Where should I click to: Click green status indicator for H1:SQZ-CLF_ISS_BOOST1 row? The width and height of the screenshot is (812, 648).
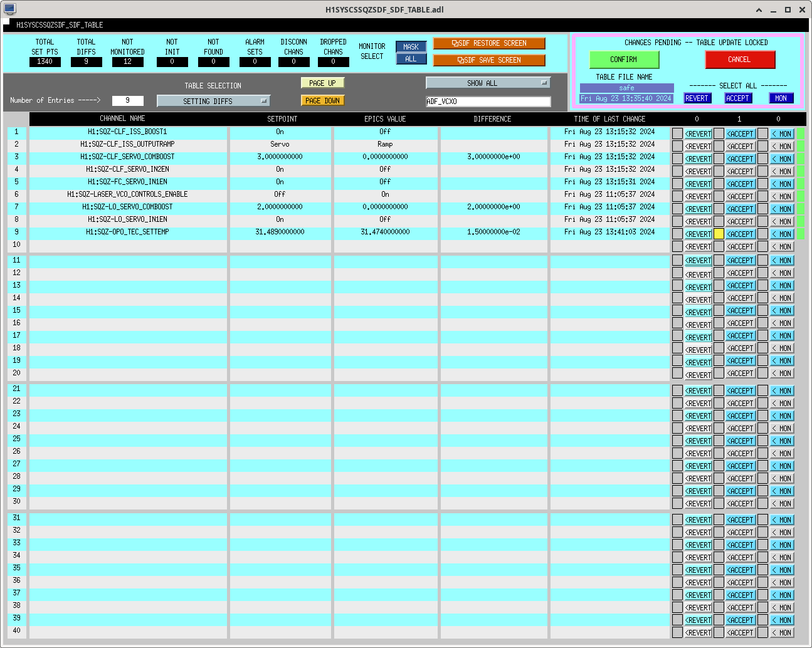[801, 133]
